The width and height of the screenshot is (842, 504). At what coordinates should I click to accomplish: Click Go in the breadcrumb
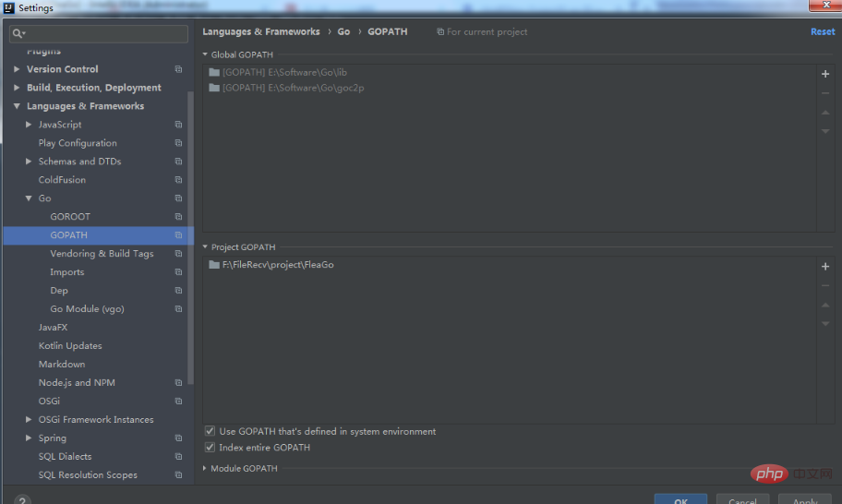tap(343, 31)
